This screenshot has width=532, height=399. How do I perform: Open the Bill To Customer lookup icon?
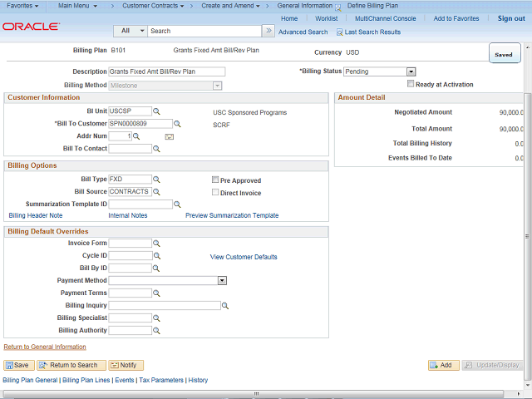pyautogui.click(x=176, y=124)
